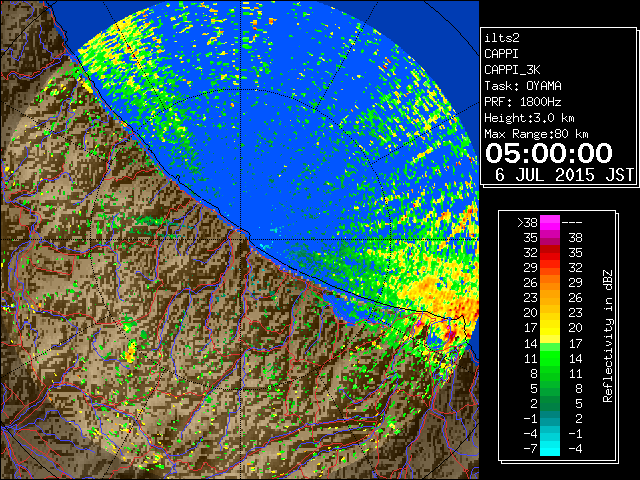Pick the yellow 17–20 dBZ swatch
640x480 pixels.
[550, 328]
